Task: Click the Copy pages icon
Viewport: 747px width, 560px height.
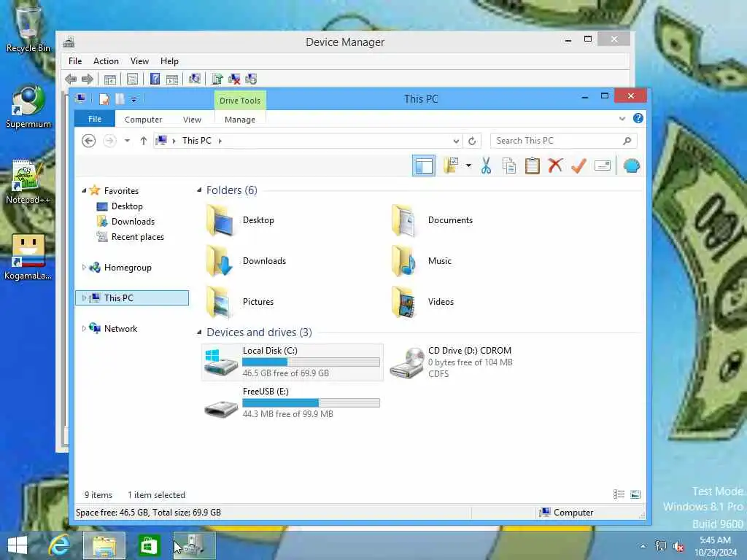Action: (508, 166)
